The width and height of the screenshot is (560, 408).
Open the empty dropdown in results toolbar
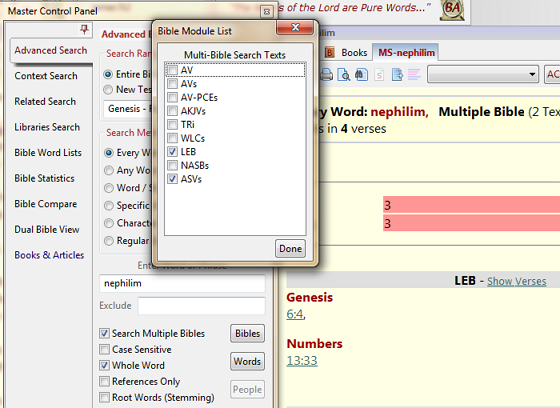(x=483, y=74)
